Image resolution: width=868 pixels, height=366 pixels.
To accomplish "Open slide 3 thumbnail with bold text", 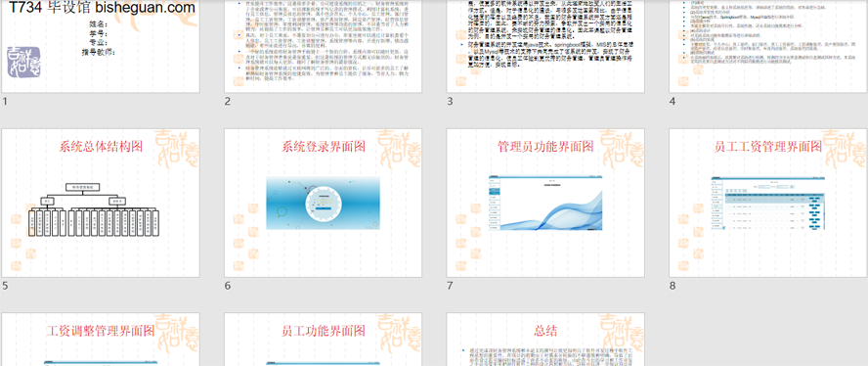I will tap(545, 46).
